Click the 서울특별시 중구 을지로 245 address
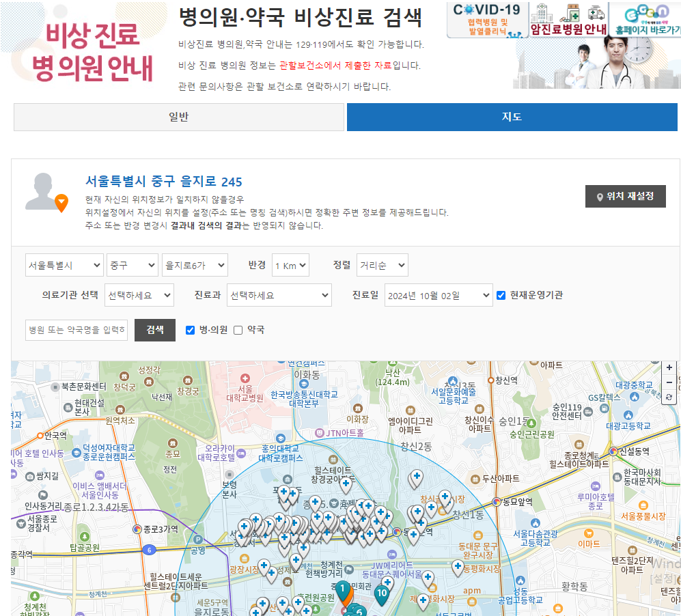The height and width of the screenshot is (616, 681). tap(164, 181)
